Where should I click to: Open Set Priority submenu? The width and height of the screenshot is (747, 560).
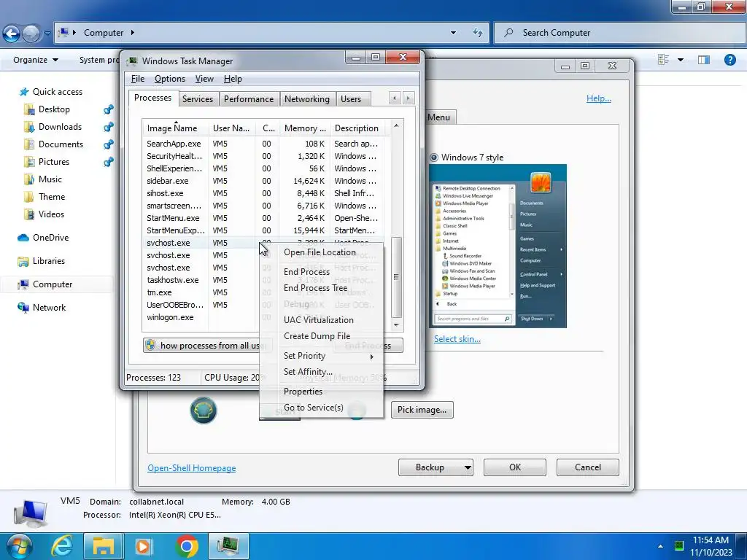coord(321,356)
